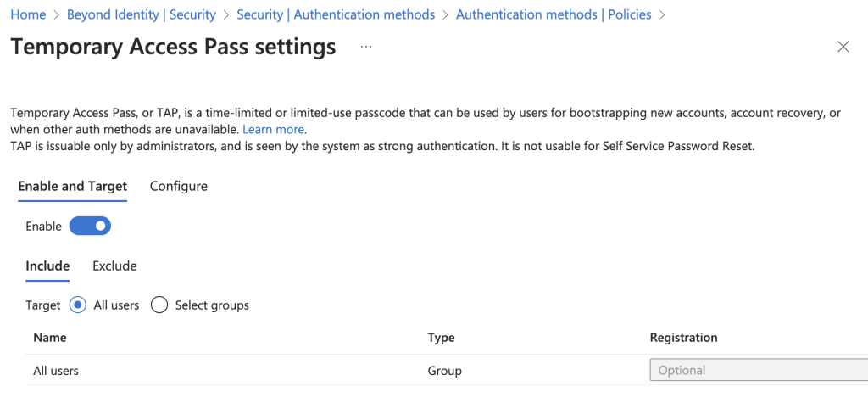Close the Temporary Access Pass settings pane
The width and height of the screenshot is (868, 403).
point(843,47)
